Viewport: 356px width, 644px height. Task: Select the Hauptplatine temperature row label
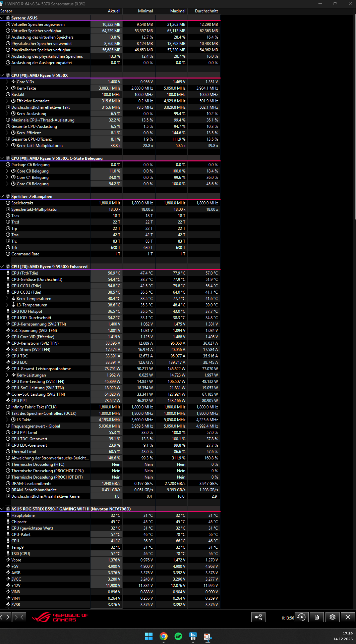(23, 515)
